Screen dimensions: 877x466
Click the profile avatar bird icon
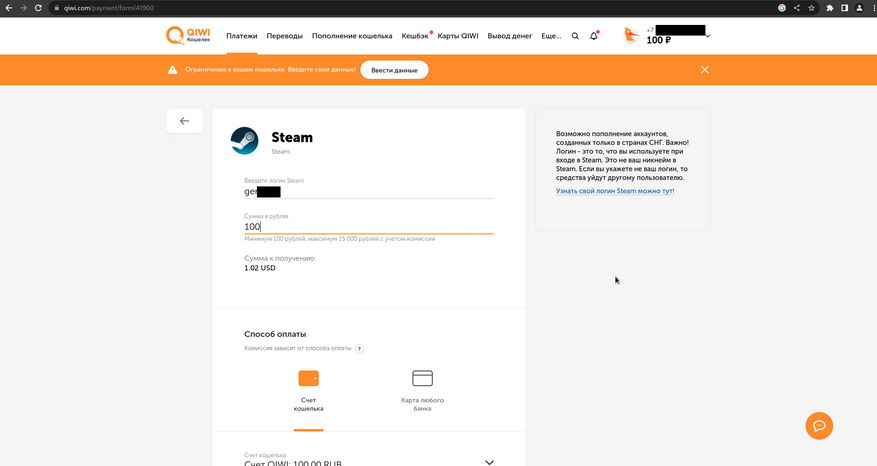[x=631, y=35]
